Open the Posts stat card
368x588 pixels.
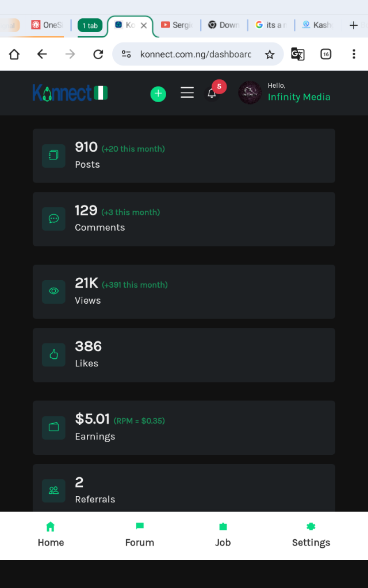point(184,156)
